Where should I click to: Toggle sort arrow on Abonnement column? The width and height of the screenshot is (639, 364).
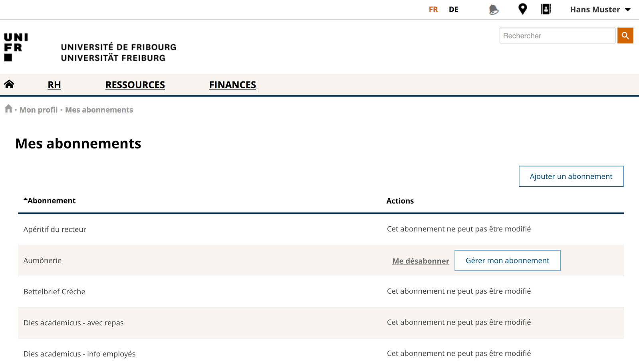[26, 199]
